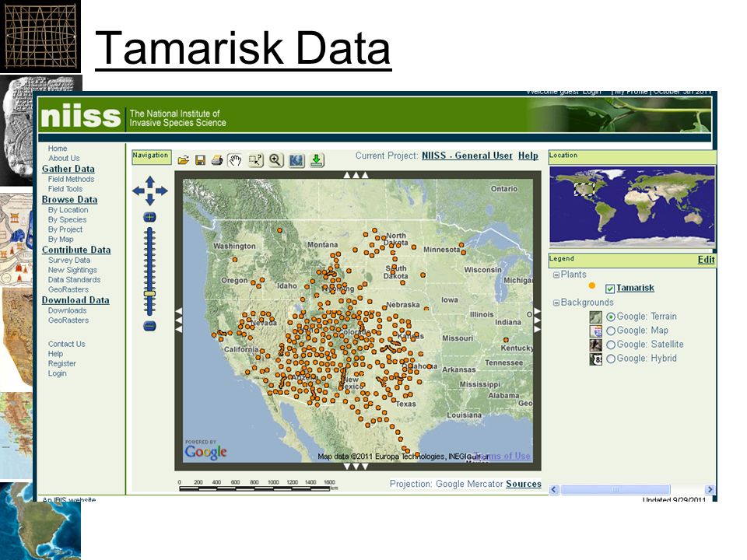Click the Location overview world map

pos(632,205)
